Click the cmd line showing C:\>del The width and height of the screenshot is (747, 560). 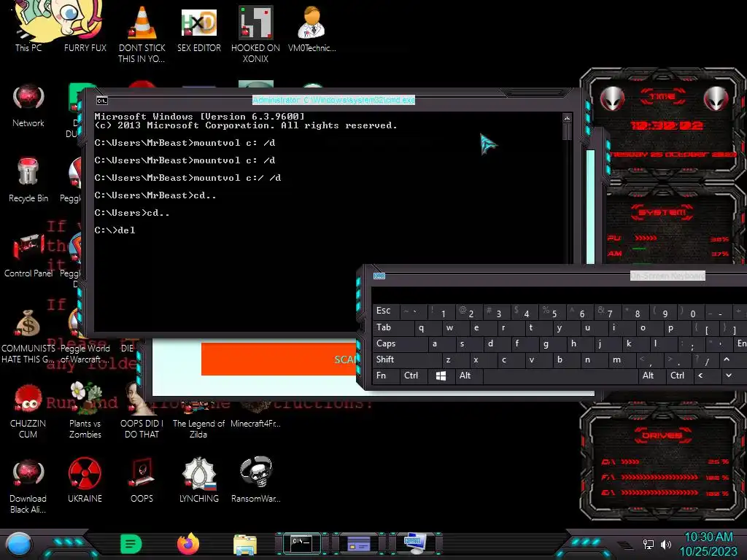coord(115,230)
